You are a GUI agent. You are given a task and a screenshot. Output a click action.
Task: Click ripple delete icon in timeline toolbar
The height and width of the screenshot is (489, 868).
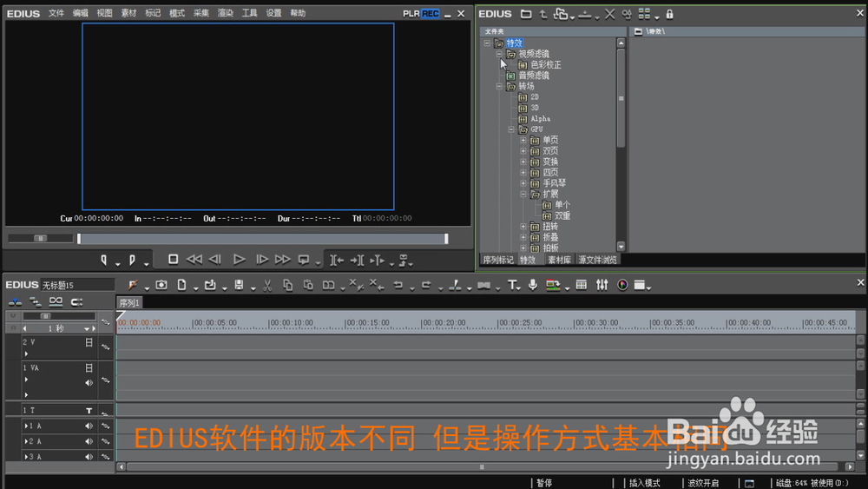377,285
